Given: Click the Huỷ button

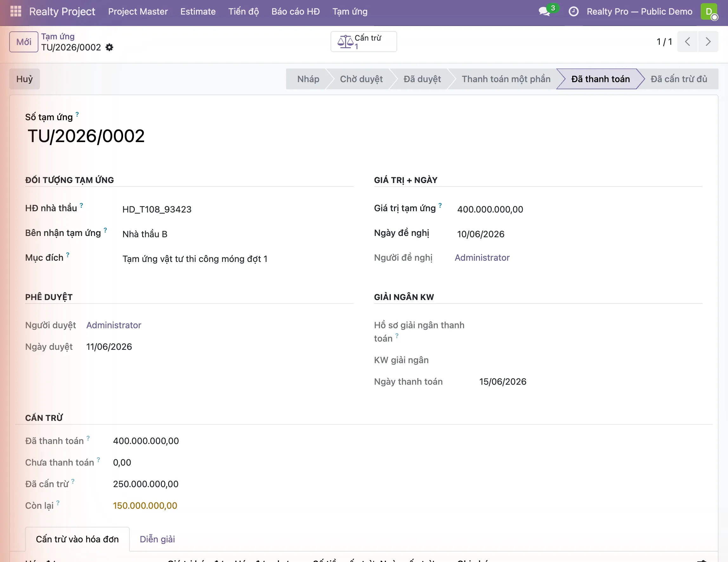Looking at the screenshot, I should (x=24, y=79).
